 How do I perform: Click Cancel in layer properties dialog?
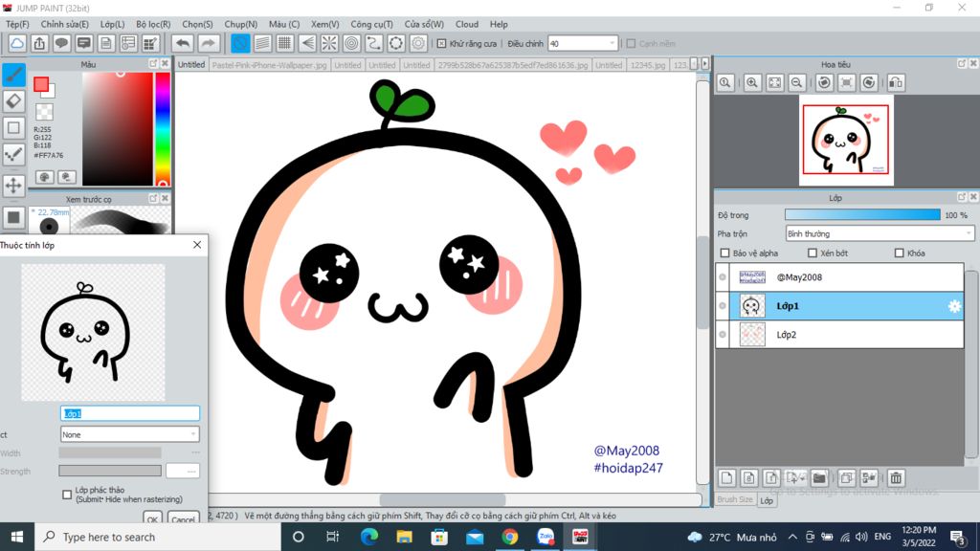point(183,518)
